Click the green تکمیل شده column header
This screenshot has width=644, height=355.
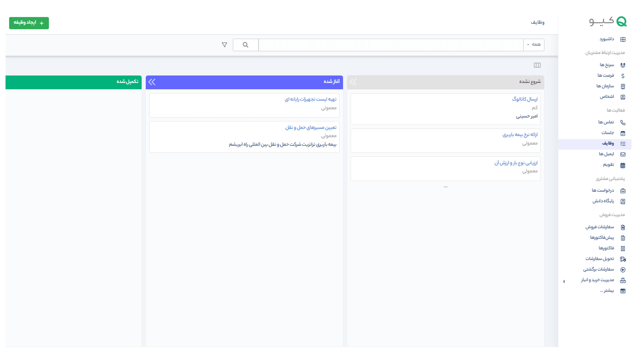point(73,82)
